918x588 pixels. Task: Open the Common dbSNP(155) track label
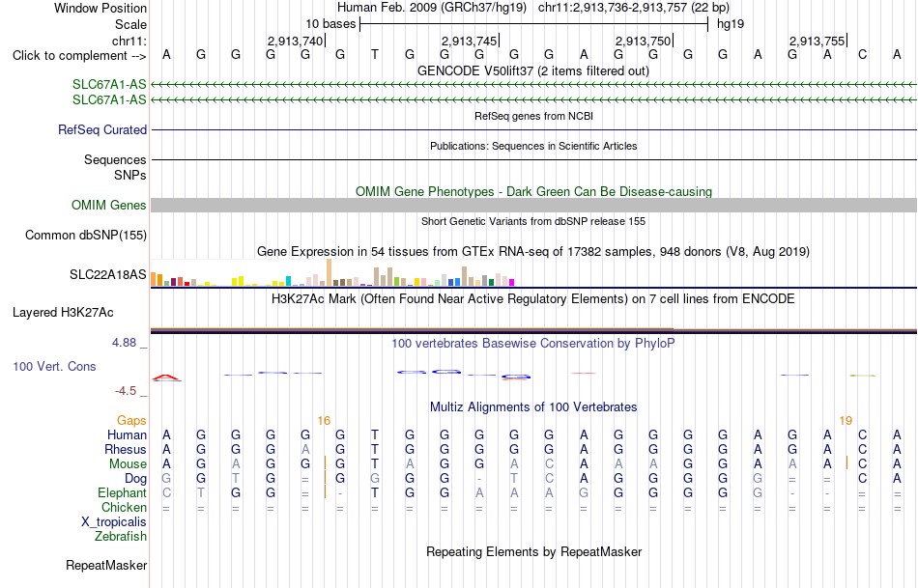[x=85, y=236]
